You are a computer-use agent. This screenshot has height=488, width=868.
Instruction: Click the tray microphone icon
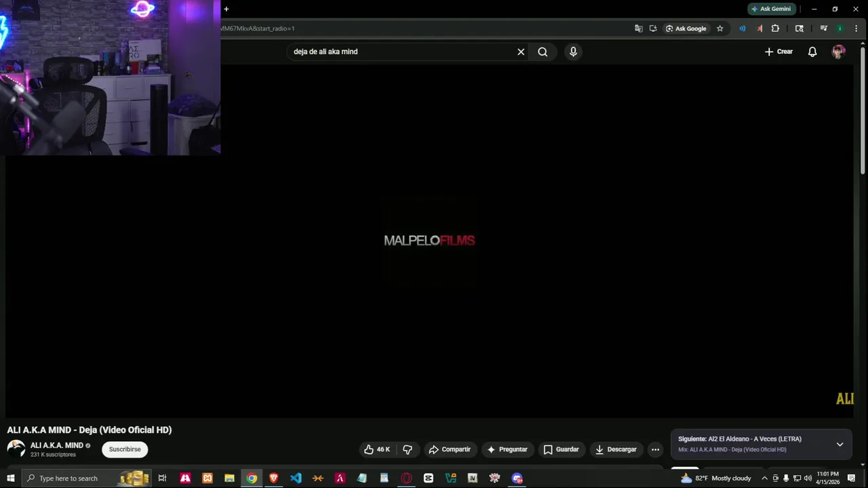(x=786, y=479)
